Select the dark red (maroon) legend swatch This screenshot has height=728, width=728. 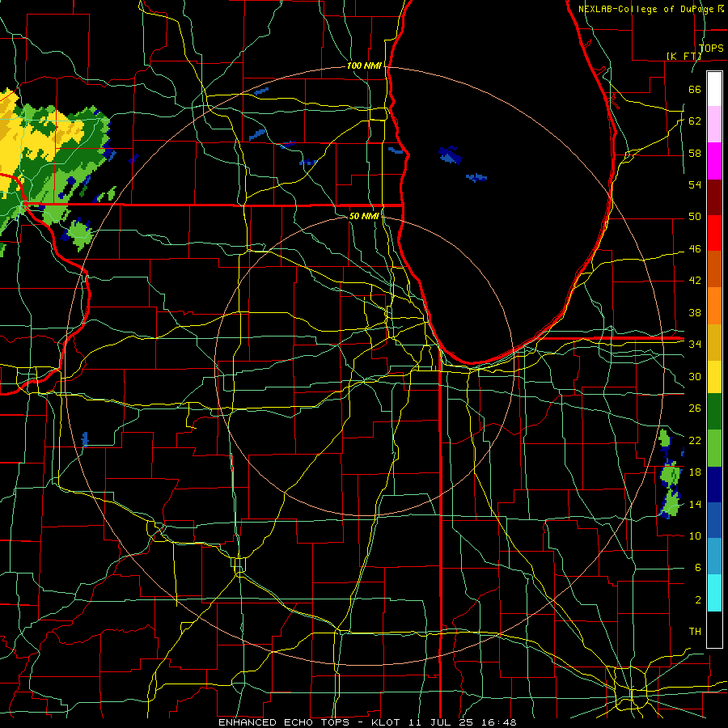pos(714,197)
